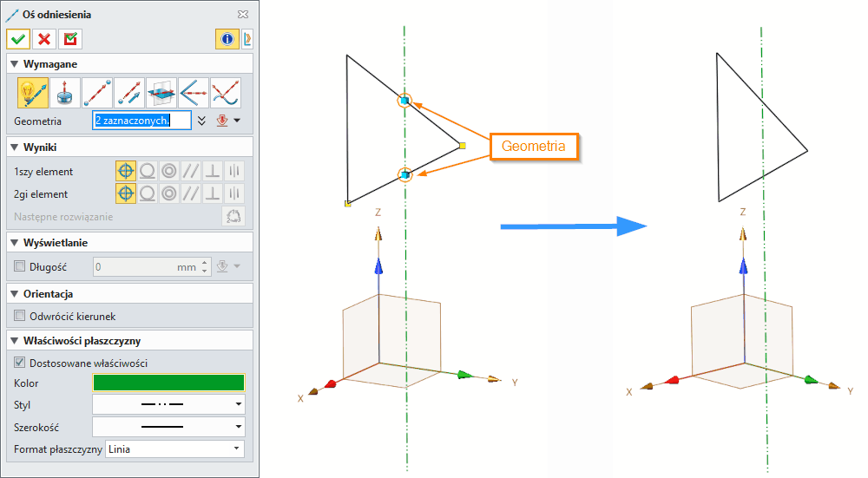Click the middle-mouse icon beside Długość field
The height and width of the screenshot is (478, 868).
[x=222, y=266]
